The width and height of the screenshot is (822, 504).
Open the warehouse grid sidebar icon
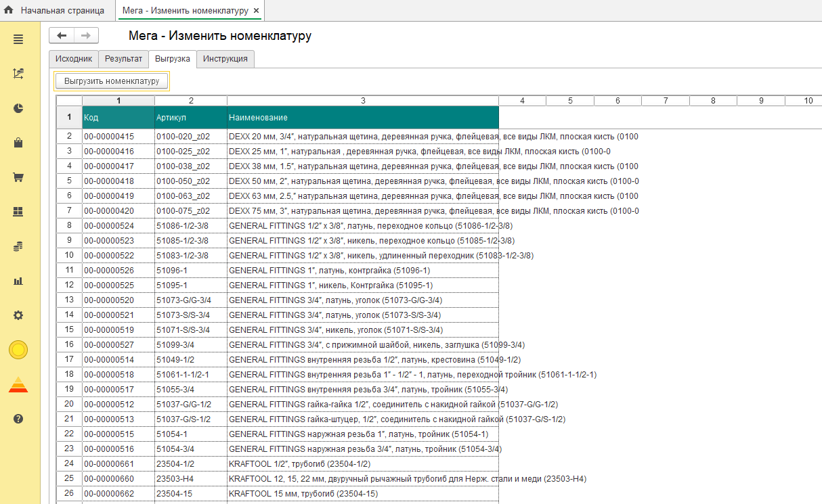(18, 212)
